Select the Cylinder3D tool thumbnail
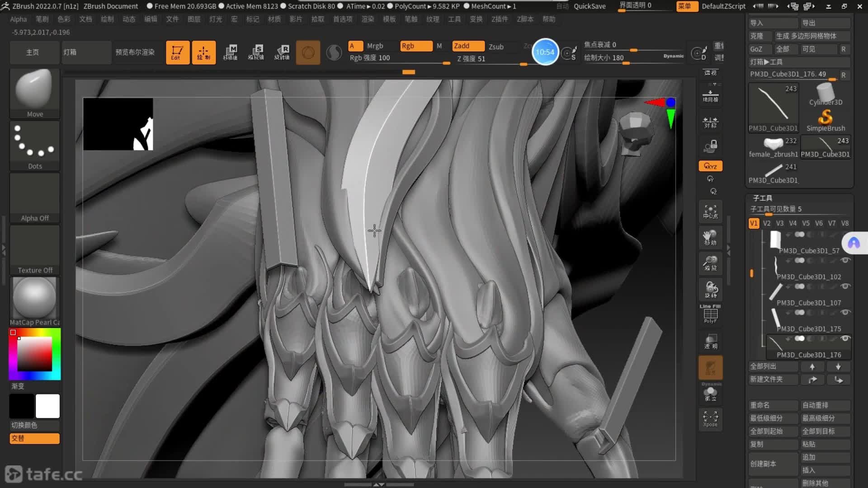Image resolution: width=868 pixels, height=488 pixels. (826, 95)
